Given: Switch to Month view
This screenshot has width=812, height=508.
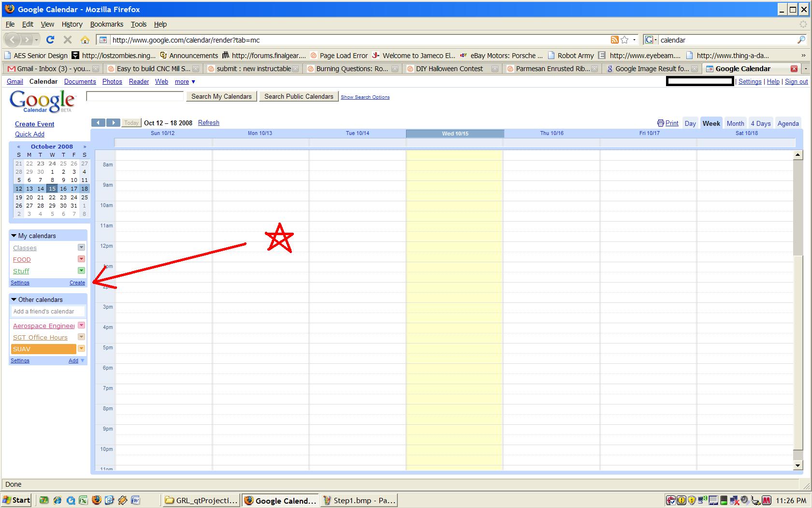Looking at the screenshot, I should [x=735, y=123].
